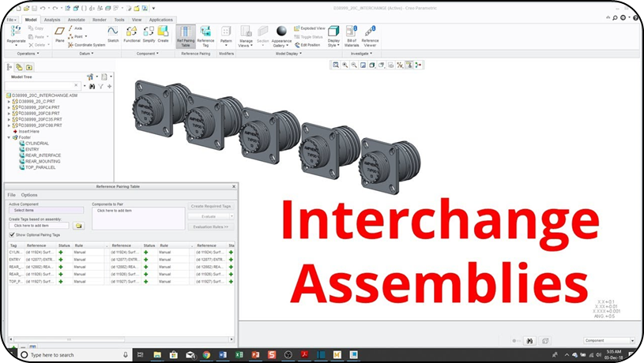The image size is (644, 363).
Task: Switch to the Render tab
Action: tap(100, 20)
